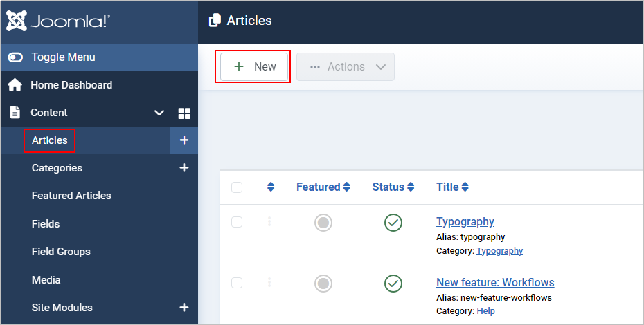This screenshot has height=325, width=644.
Task: Open Home Dashboard via the house icon
Action: click(x=15, y=85)
